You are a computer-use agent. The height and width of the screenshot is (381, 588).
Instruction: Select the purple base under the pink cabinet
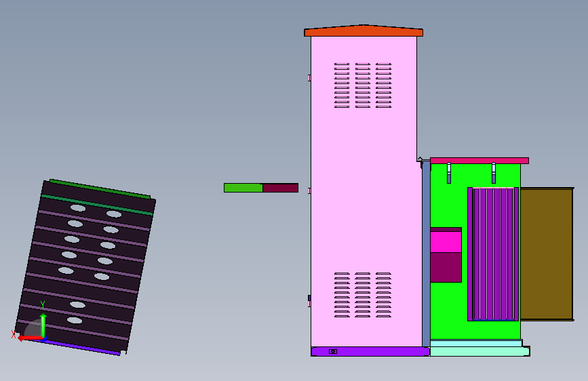(370, 351)
